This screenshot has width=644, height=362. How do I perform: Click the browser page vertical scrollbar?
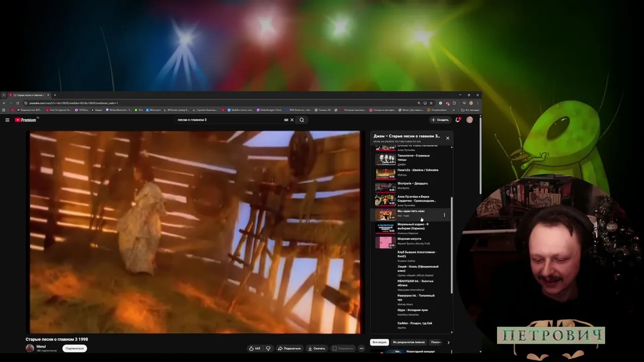(480, 156)
